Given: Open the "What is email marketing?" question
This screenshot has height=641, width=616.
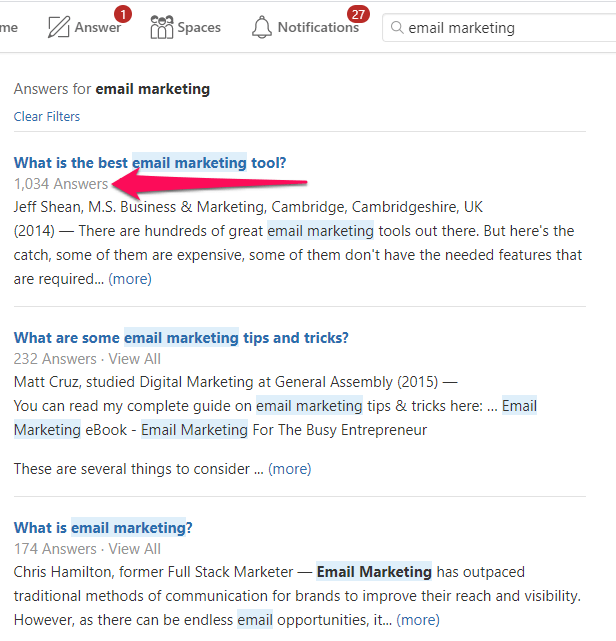Looking at the screenshot, I should click(103, 527).
